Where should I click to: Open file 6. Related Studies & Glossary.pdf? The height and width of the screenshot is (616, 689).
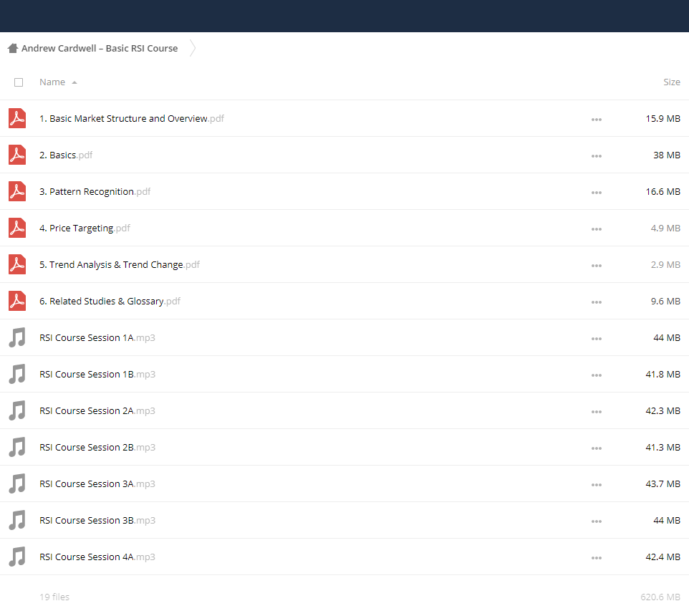tap(110, 301)
